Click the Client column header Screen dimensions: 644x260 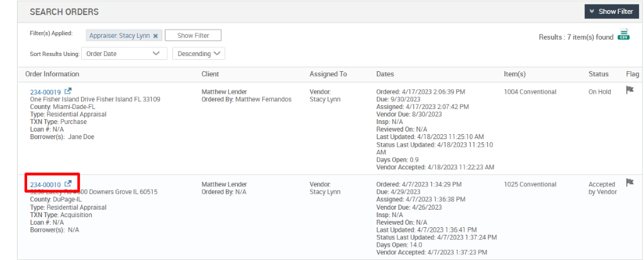pos(210,74)
